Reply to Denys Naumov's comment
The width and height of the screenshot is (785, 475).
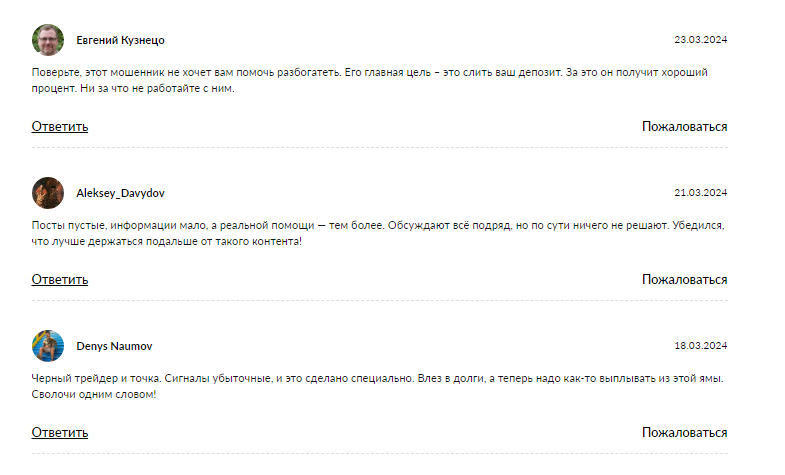click(60, 432)
